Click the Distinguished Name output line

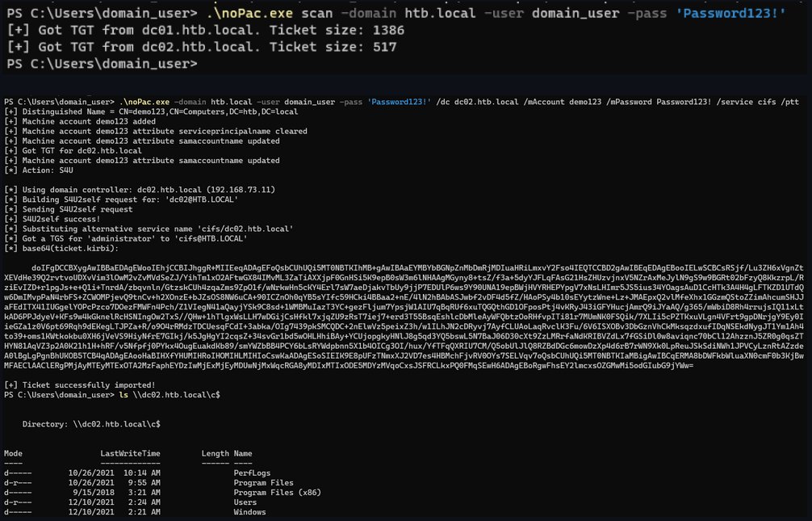click(x=151, y=112)
